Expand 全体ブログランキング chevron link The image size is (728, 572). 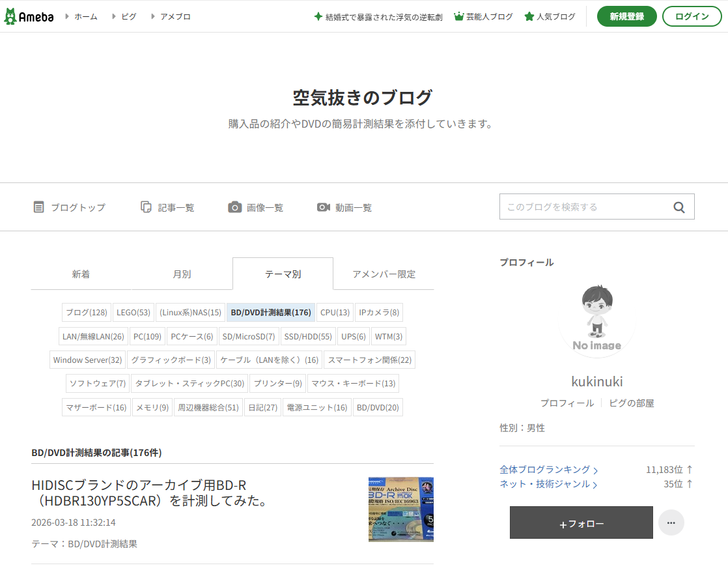(x=548, y=470)
